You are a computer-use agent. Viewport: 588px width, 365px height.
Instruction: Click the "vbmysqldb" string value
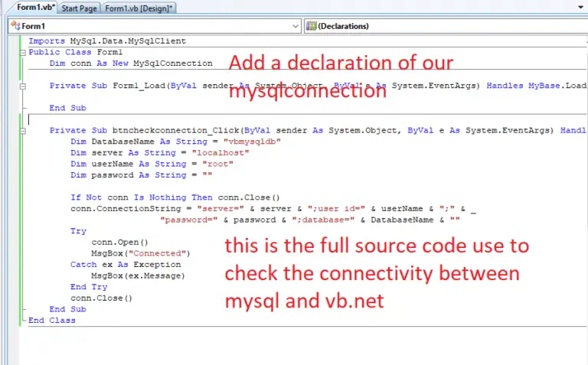click(252, 142)
